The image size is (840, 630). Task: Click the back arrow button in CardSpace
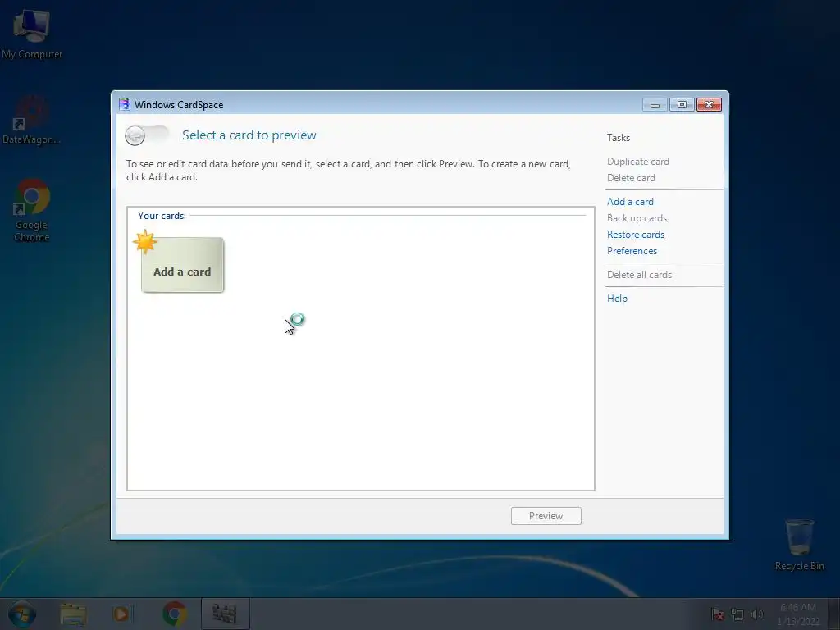(135, 135)
